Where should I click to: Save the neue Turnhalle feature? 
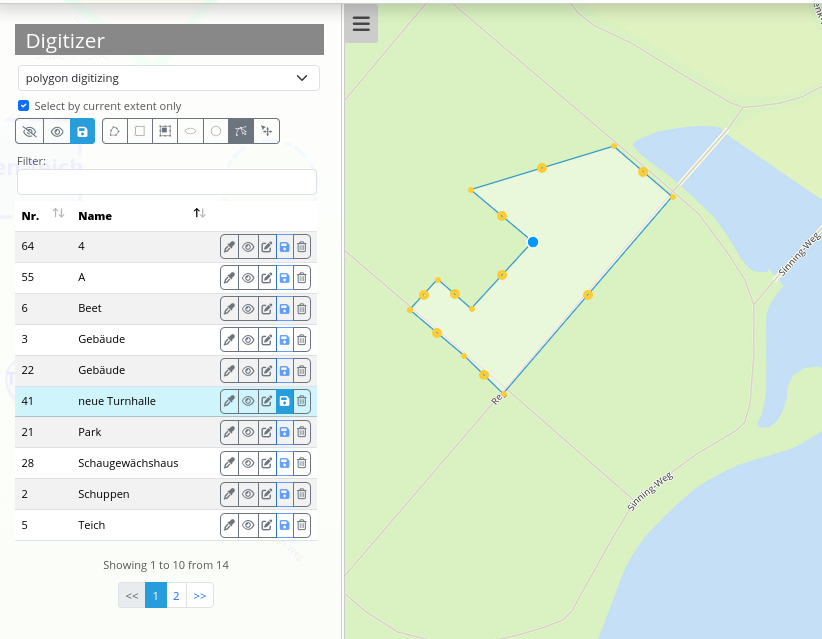point(284,401)
